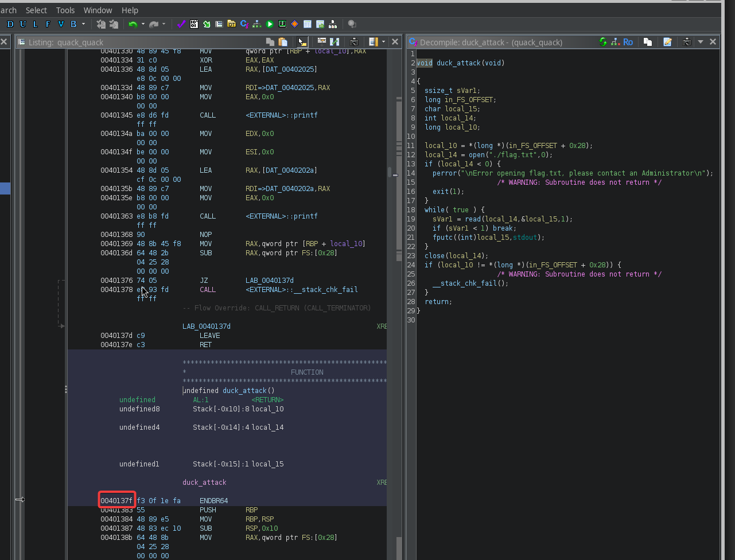Open the Data Type Manager 'DT' folder icon
Screen dimensions: 735x560
point(231,24)
